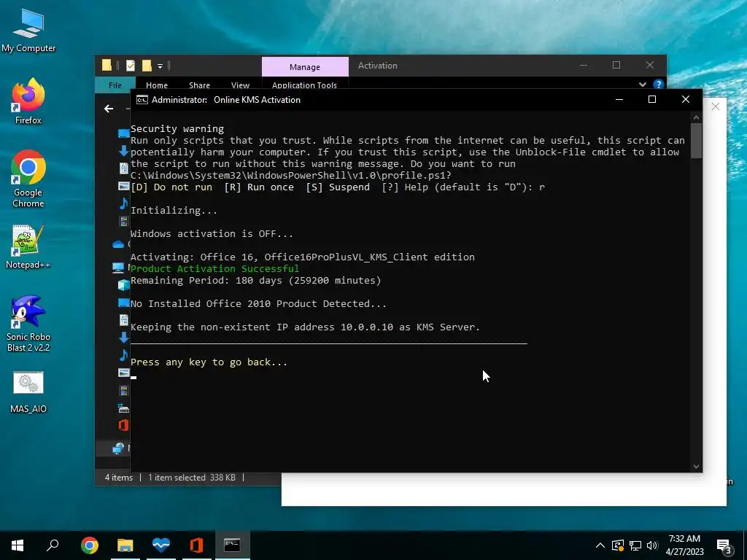This screenshot has height=560, width=747.
Task: Launch Firefox from the desktop
Action: [28, 101]
